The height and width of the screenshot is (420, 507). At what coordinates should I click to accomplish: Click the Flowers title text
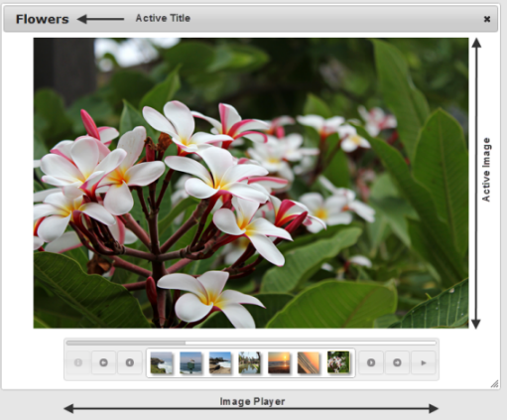point(43,19)
